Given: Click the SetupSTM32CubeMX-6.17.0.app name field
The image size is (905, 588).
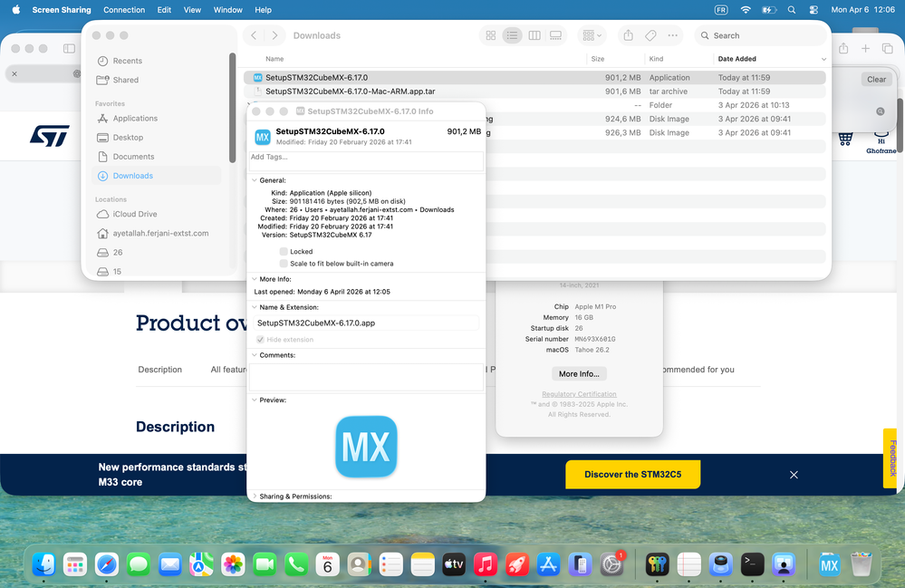Looking at the screenshot, I should pyautogui.click(x=366, y=323).
